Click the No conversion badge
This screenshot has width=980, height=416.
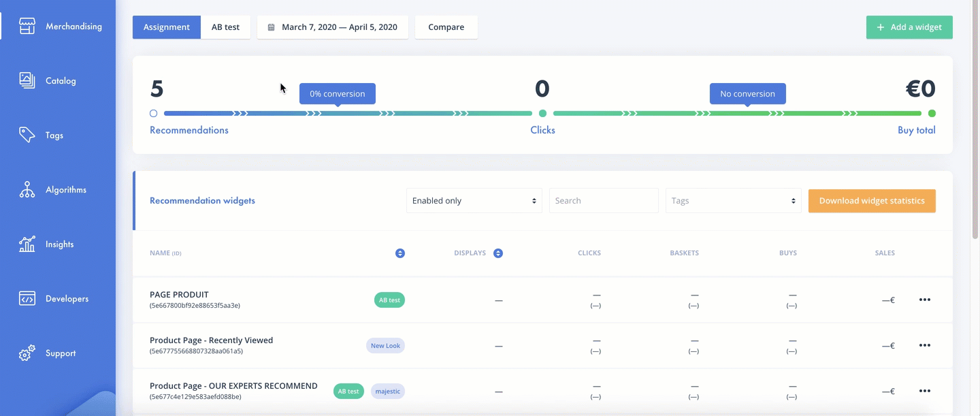(747, 94)
